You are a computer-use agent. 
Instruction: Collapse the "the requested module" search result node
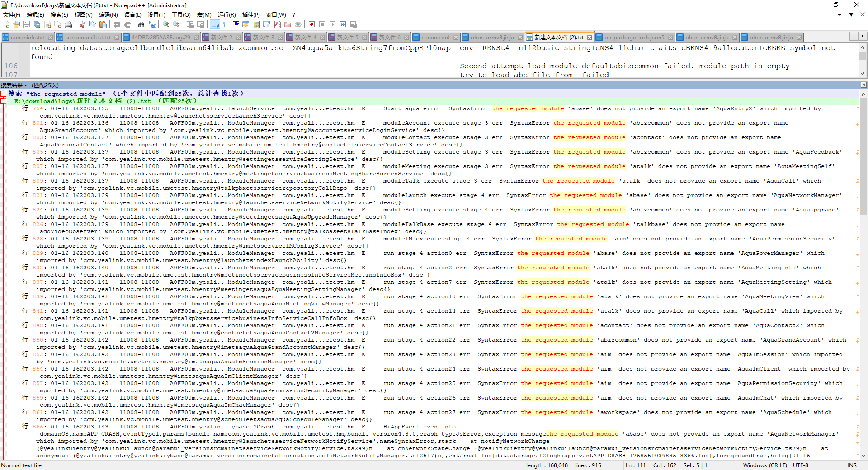coord(4,94)
